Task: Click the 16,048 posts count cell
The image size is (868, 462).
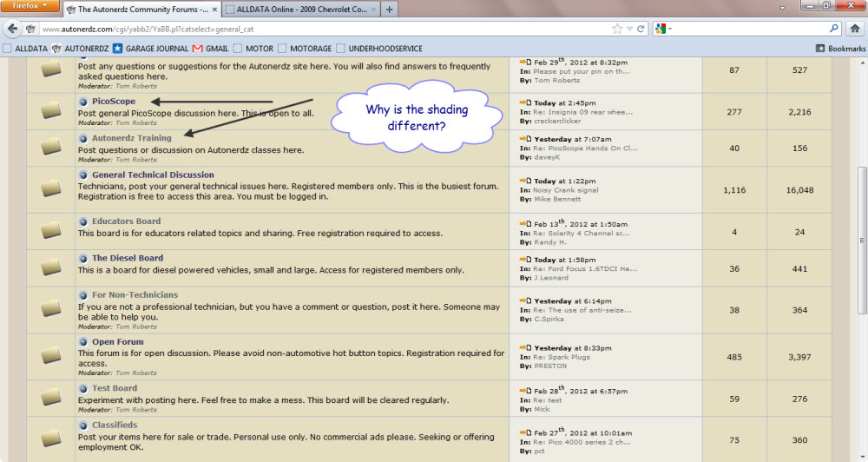Action: pos(799,190)
